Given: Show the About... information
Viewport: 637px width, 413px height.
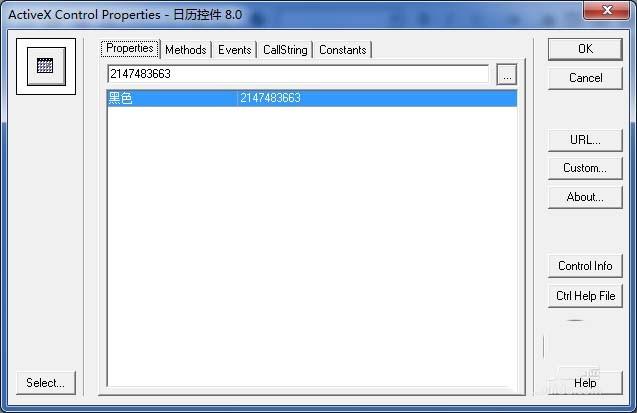Looking at the screenshot, I should point(585,197).
